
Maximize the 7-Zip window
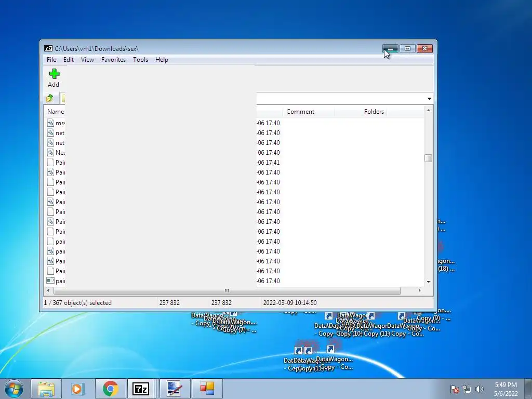click(x=407, y=49)
